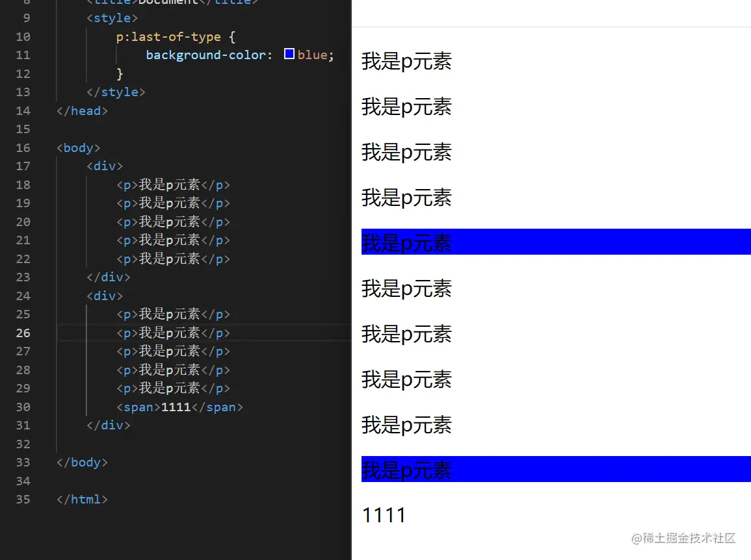Click line number 35 in the gutter
This screenshot has width=751, height=560.
point(23,499)
